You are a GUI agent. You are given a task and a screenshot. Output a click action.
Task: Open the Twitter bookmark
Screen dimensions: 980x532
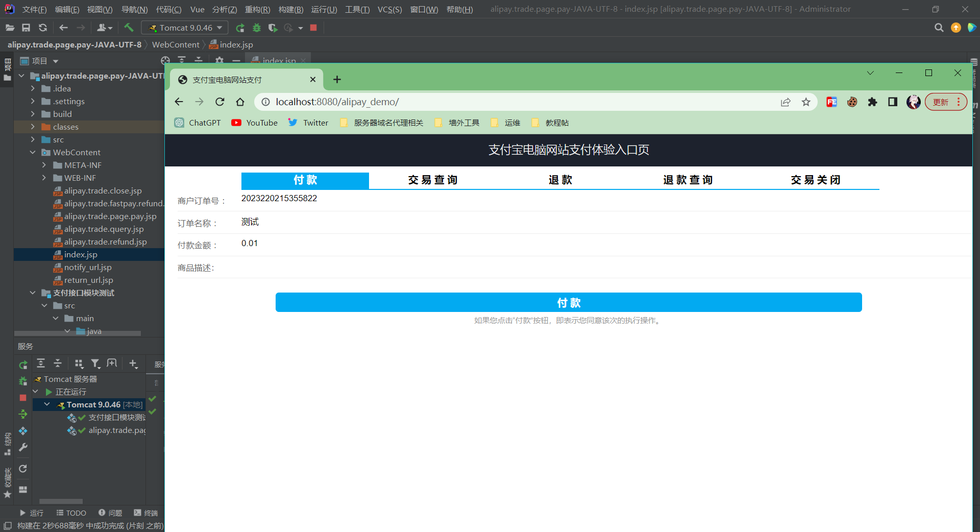pos(308,123)
